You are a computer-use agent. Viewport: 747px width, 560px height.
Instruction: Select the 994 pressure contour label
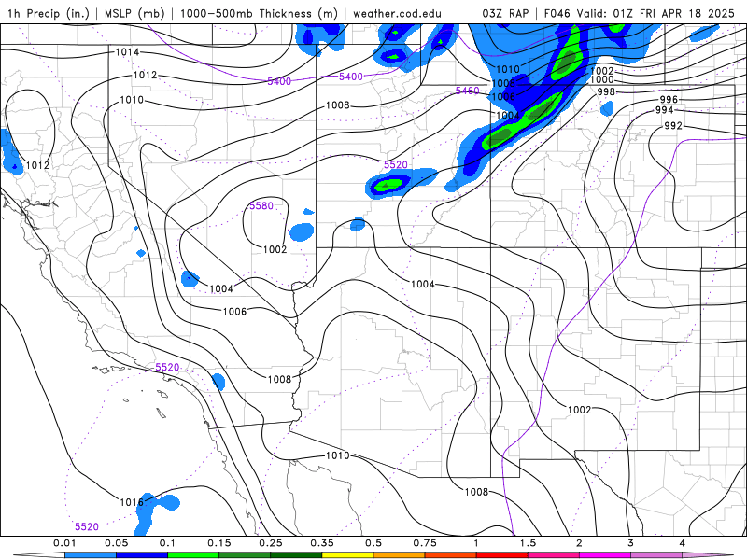pyautogui.click(x=664, y=110)
